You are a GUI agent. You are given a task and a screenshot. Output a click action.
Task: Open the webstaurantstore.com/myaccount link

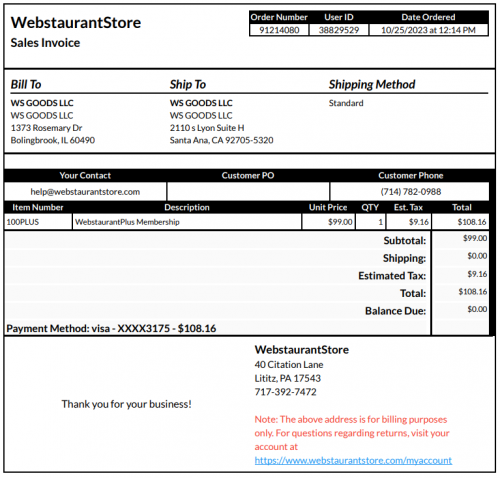(353, 460)
